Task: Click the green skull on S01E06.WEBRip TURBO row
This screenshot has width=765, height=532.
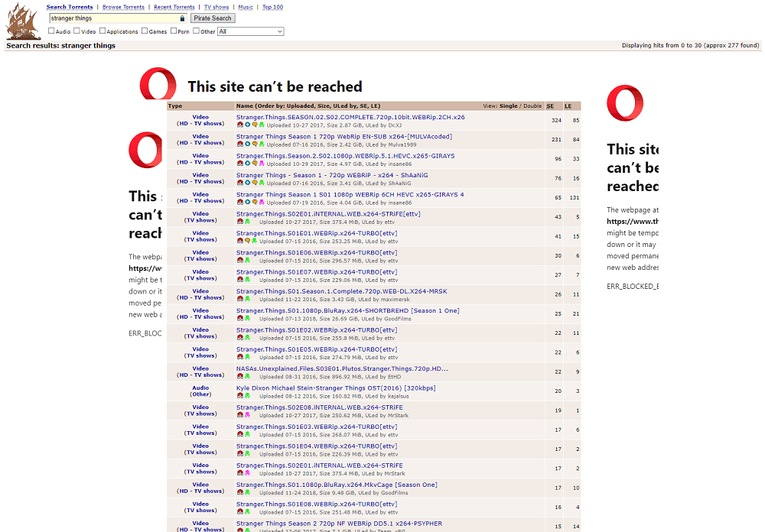Action: coord(247,261)
